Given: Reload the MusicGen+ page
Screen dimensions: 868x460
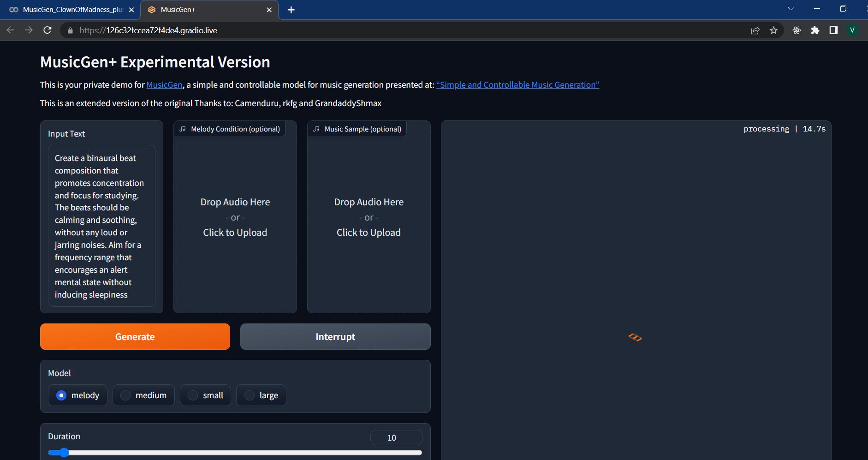Looking at the screenshot, I should [x=47, y=30].
